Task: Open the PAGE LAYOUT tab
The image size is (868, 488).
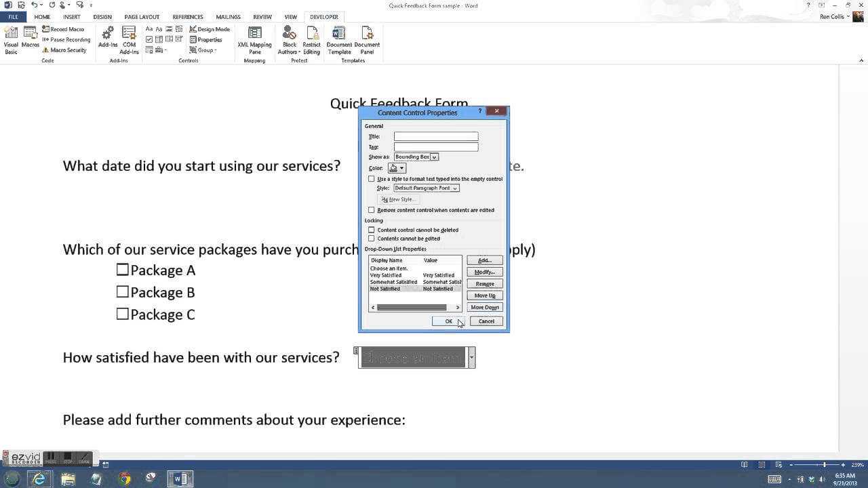Action: tap(142, 17)
